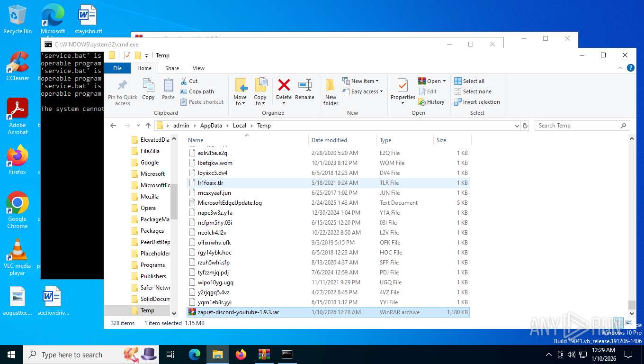Select lr1foaix.tlr file
The height and width of the screenshot is (364, 644).
pos(328,182)
